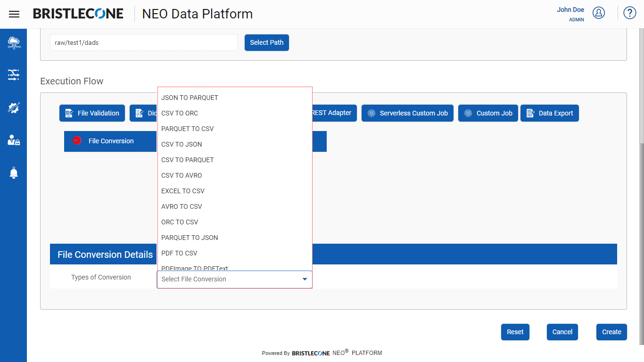This screenshot has width=644, height=362.
Task: Open the notifications bell icon
Action: pyautogui.click(x=14, y=173)
